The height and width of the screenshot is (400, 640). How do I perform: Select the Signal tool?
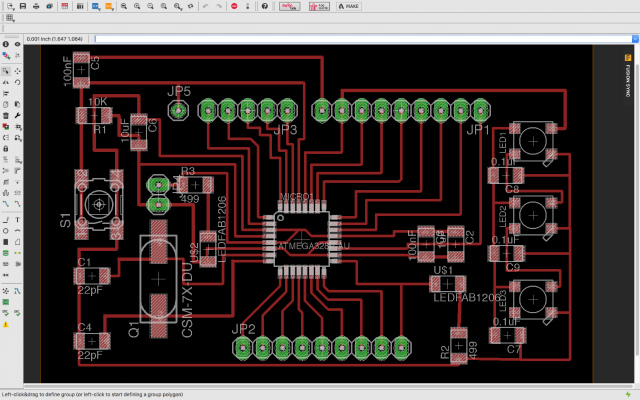click(18, 253)
